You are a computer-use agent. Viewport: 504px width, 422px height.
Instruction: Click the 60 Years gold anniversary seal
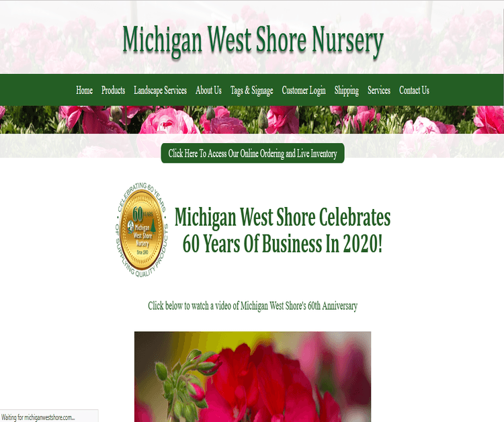[141, 230]
